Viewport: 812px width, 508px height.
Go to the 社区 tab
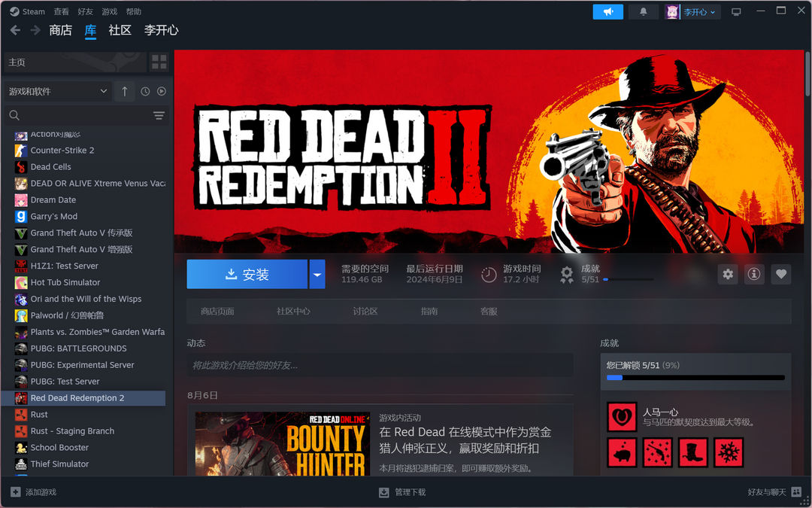click(120, 31)
